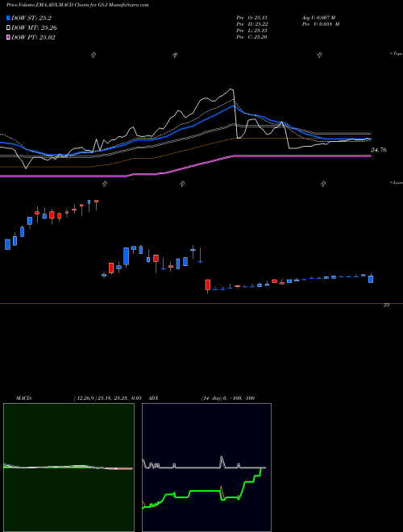This screenshot has height=532, width=403.
Task: Click the first blue candle at far left
Action: pyautogui.click(x=7, y=244)
